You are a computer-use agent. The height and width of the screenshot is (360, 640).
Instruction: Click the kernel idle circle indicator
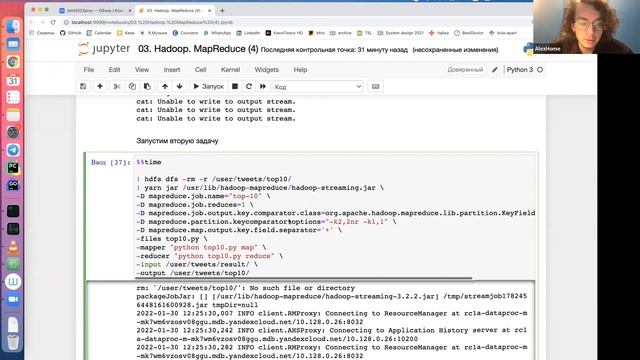click(540, 70)
